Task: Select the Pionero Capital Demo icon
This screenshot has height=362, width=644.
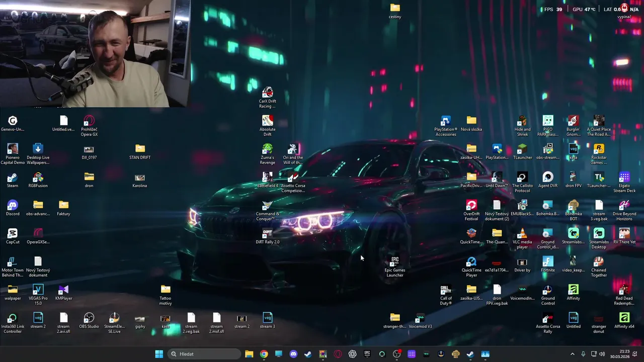Action: pos(13,154)
